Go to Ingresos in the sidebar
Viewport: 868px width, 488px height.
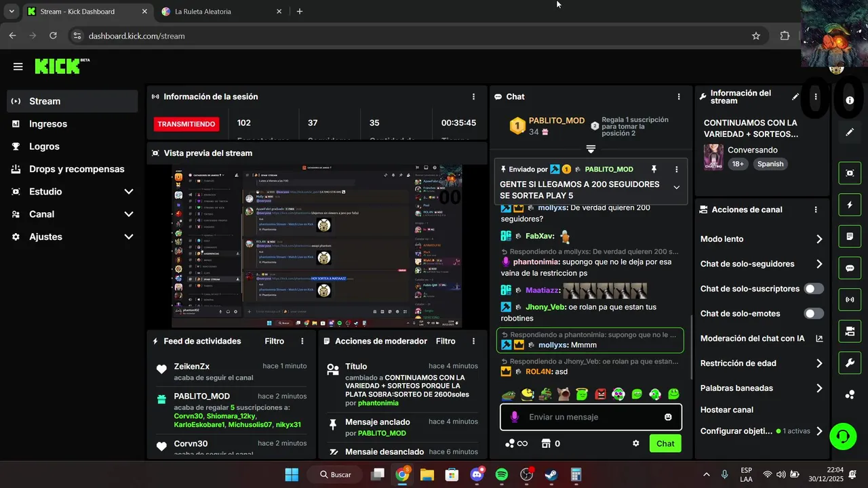pyautogui.click(x=73, y=124)
